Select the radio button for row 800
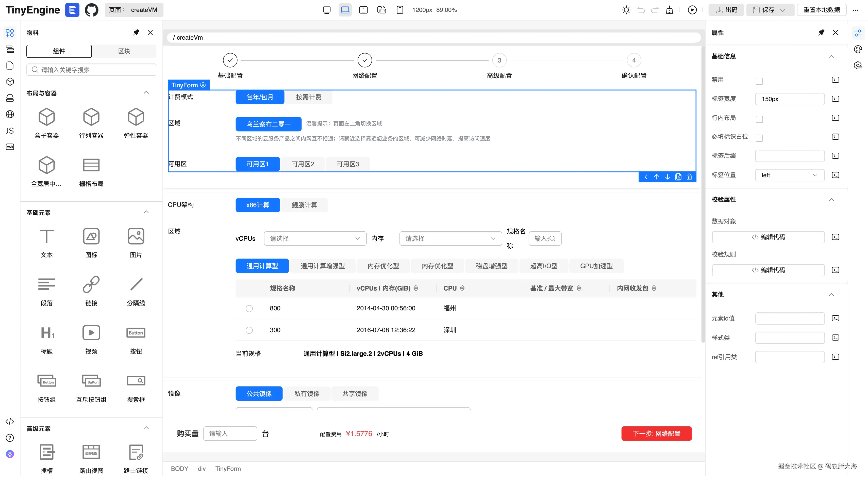The width and height of the screenshot is (868, 481). click(249, 308)
